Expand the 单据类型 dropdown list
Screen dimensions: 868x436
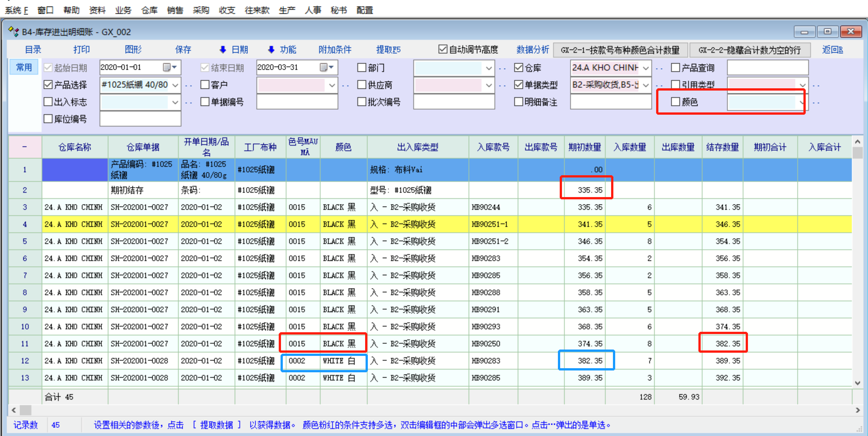coord(646,85)
